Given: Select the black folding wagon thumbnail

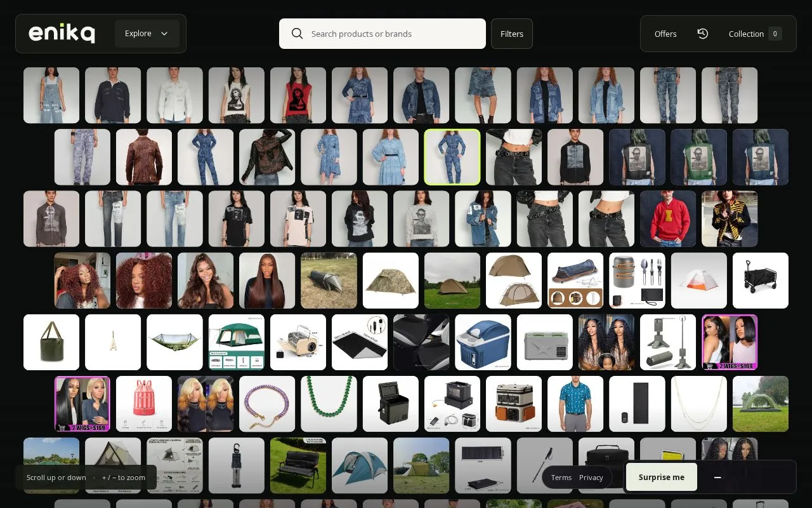Looking at the screenshot, I should pyautogui.click(x=761, y=280).
